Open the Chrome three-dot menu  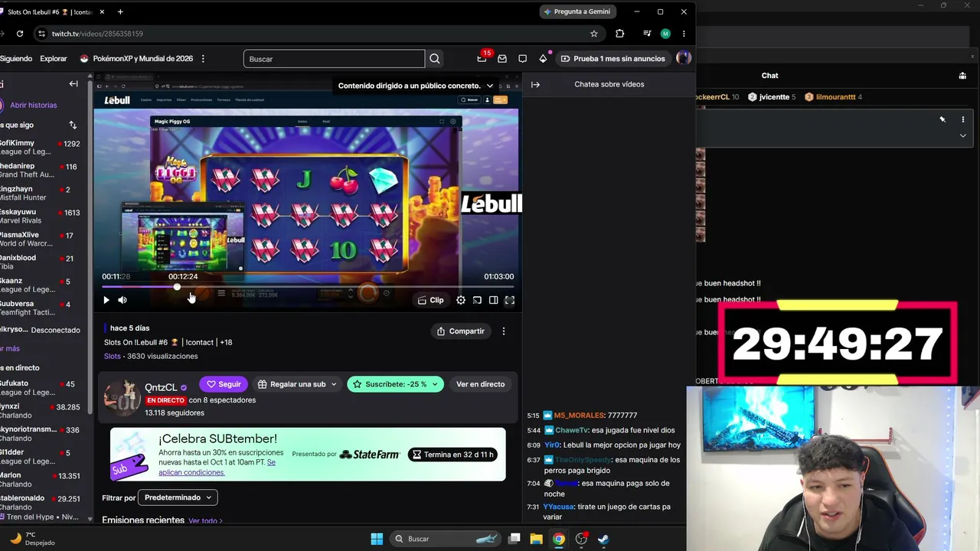pyautogui.click(x=684, y=34)
